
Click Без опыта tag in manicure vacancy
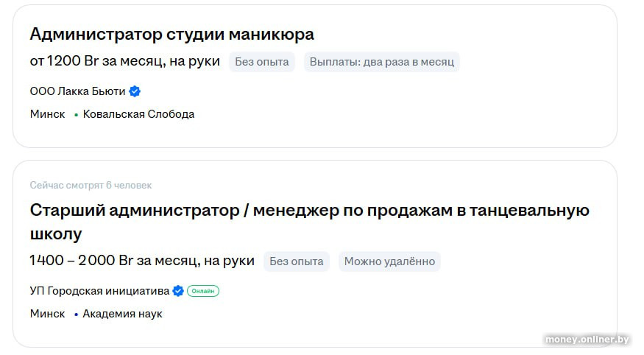(x=261, y=62)
